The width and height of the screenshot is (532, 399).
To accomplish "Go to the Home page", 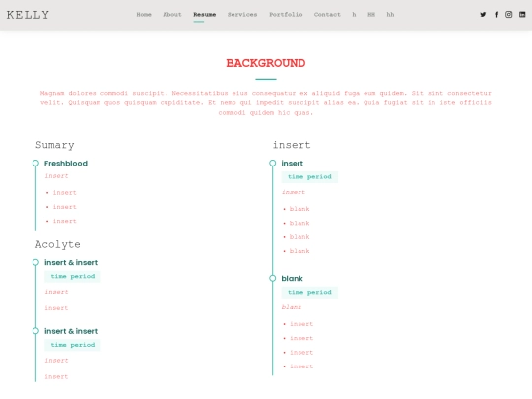I will click(x=144, y=14).
